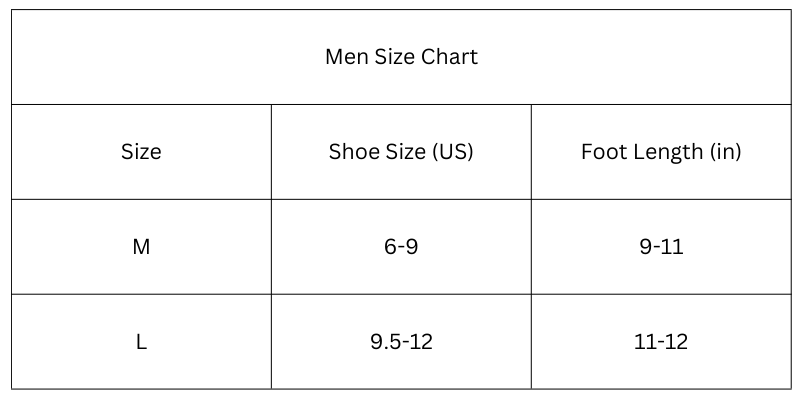Click the word Men in the title

pos(346,57)
